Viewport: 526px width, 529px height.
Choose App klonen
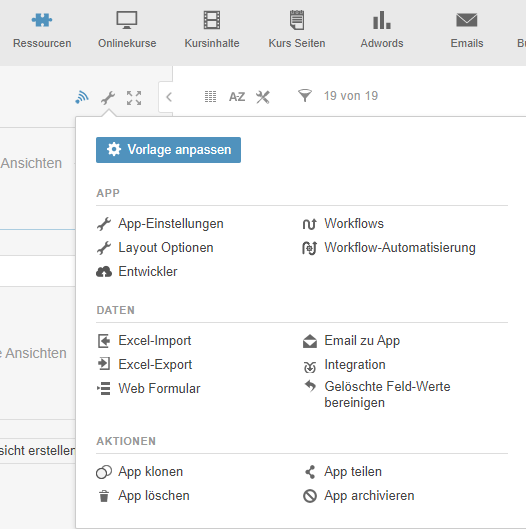point(140,472)
